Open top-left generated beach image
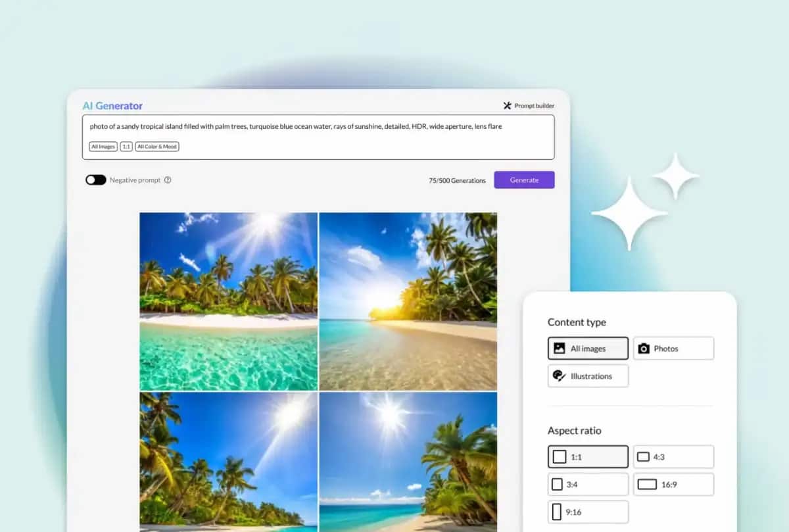 pos(228,301)
